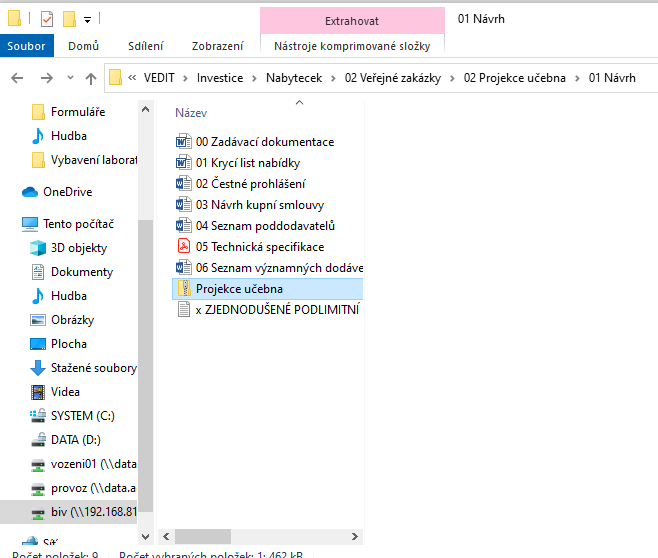The image size is (658, 558).
Task: Open the 05 Technická specifikace PDF file
Action: (259, 246)
